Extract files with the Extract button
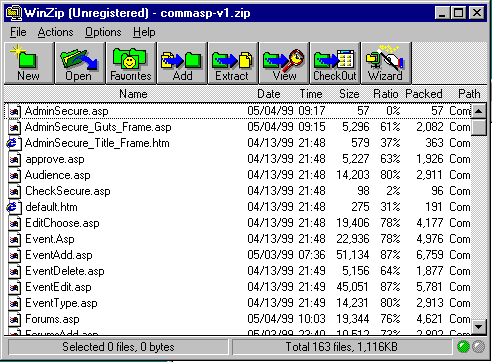The height and width of the screenshot is (362, 492). [x=233, y=63]
